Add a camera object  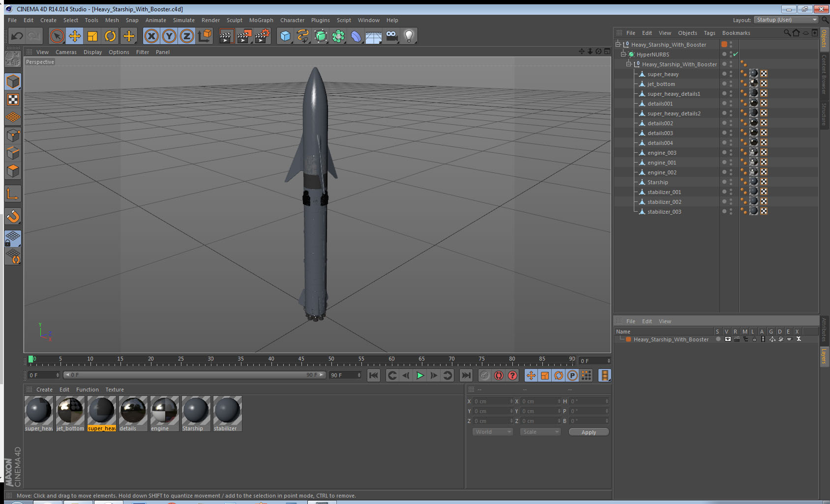[x=391, y=36]
